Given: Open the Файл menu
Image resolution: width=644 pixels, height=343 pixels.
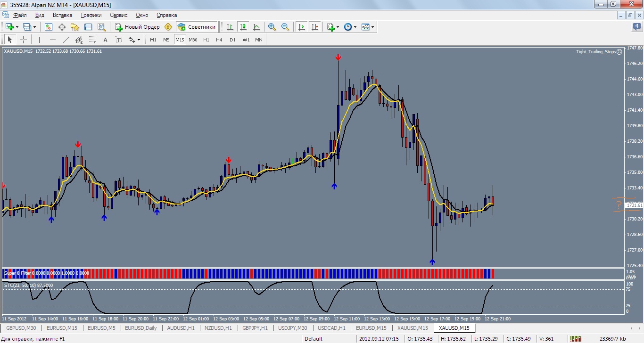Looking at the screenshot, I should 20,15.
